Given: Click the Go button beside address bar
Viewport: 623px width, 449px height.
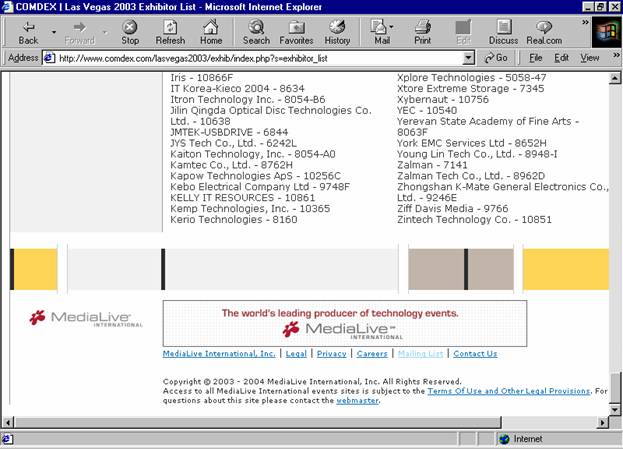Looking at the screenshot, I should [496, 58].
